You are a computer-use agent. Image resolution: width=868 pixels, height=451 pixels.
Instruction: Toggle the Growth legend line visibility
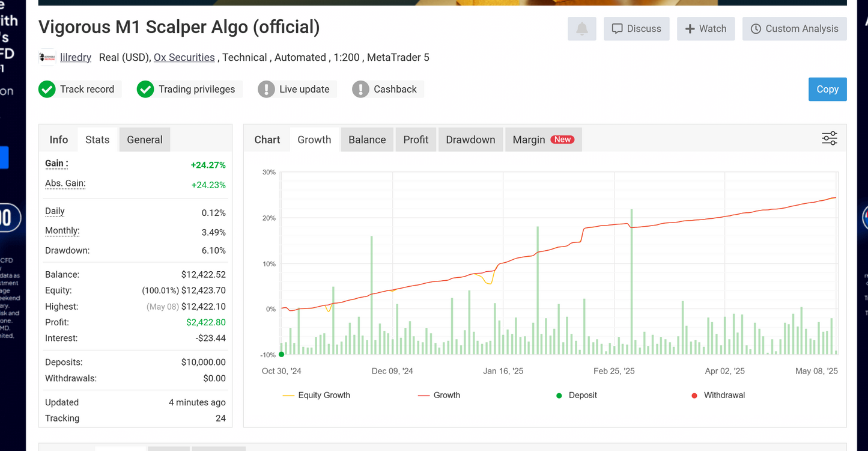coord(439,395)
